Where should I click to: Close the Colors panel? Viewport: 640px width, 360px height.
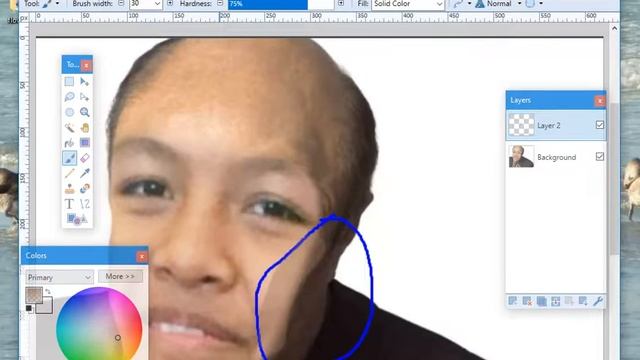click(142, 256)
